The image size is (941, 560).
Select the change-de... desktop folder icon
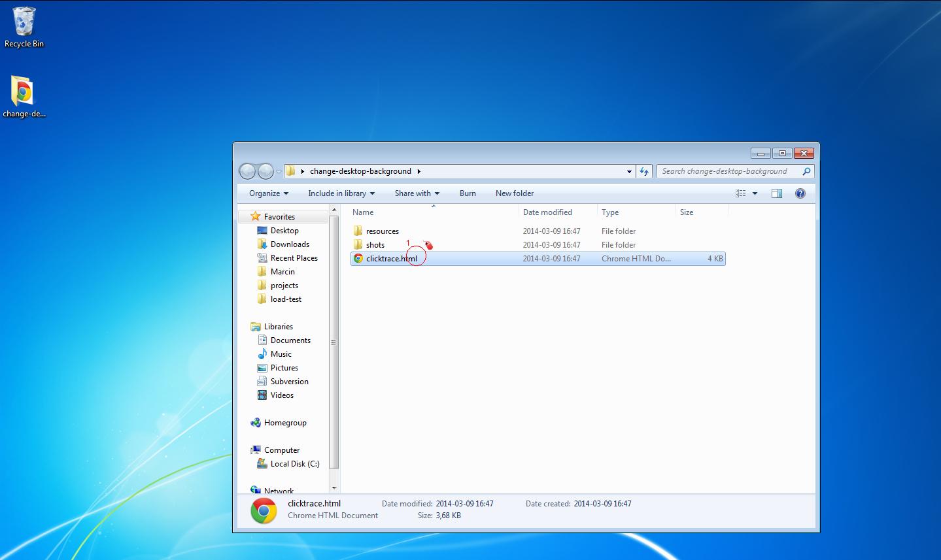click(x=24, y=97)
